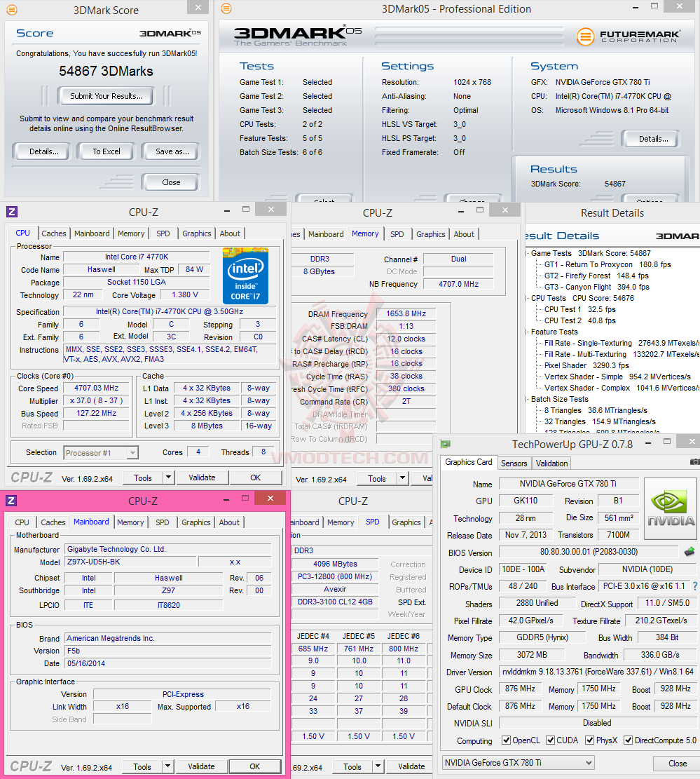
Task: Toggle the CUDA checkbox in GPU-Z
Action: [x=550, y=740]
